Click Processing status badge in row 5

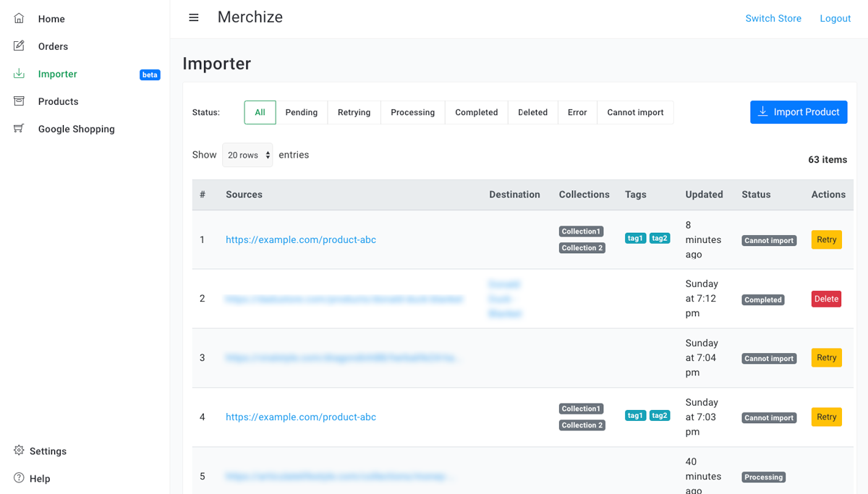pyautogui.click(x=764, y=477)
